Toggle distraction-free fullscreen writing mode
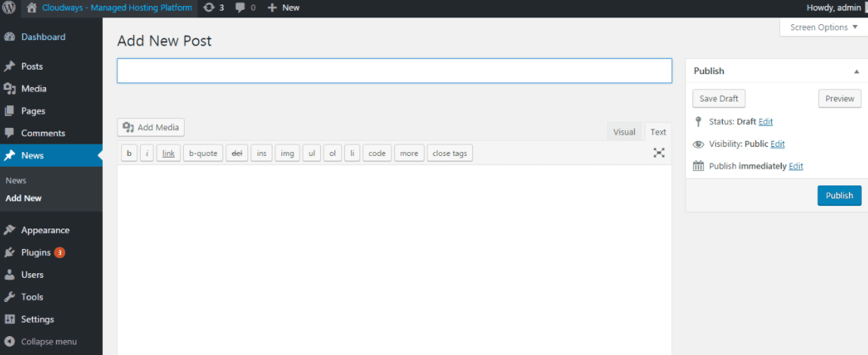Viewport: 868px width, 355px height. [658, 153]
